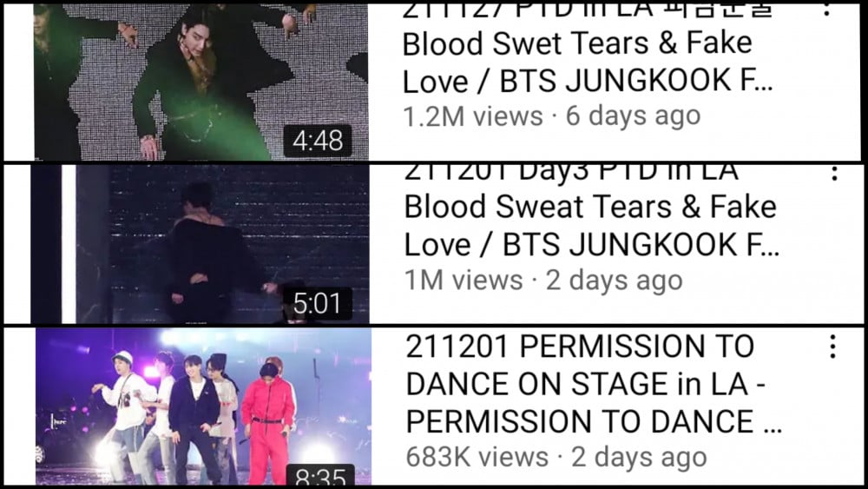This screenshot has height=489, width=868.
Task: Play the video with the green-lit stage thumbnail
Action: pyautogui.click(x=201, y=82)
